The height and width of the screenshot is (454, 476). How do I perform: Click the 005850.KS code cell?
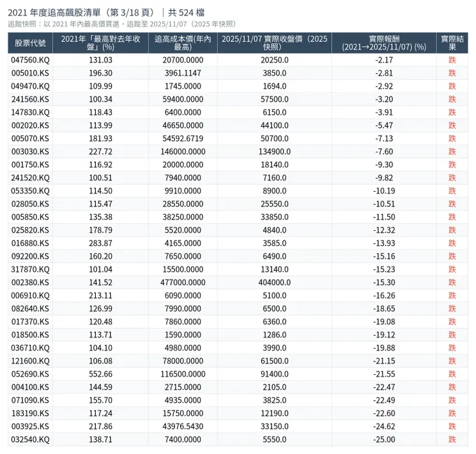click(30, 217)
